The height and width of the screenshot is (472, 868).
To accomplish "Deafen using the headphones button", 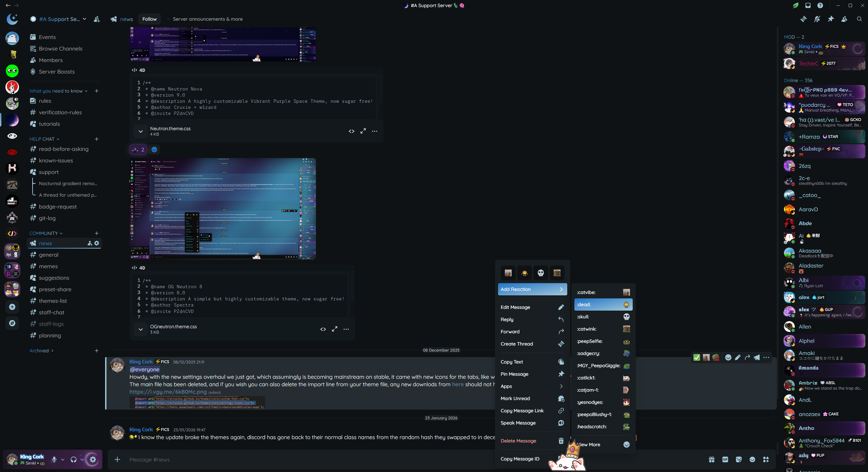I will tap(73, 459).
